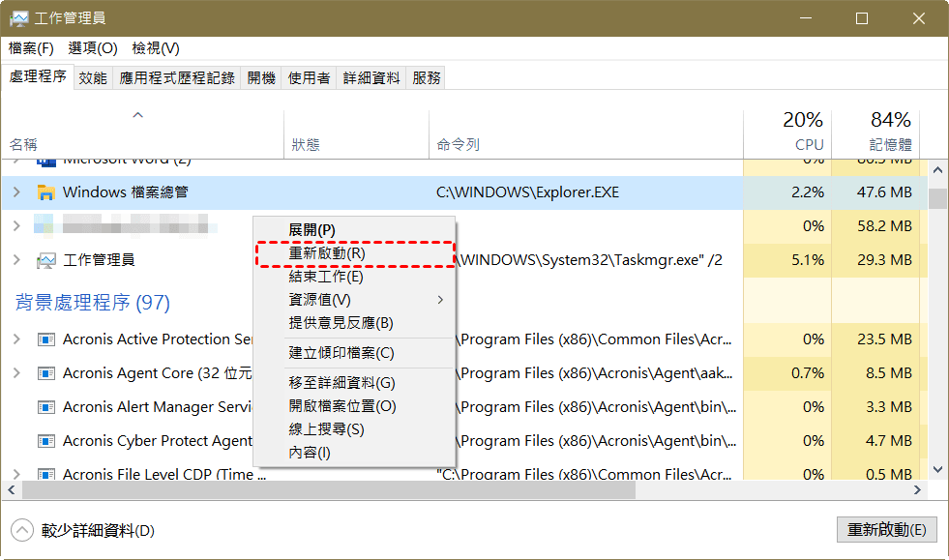
Task: Choose 建立傾印檔案(C) in the context menu
Action: point(354,353)
